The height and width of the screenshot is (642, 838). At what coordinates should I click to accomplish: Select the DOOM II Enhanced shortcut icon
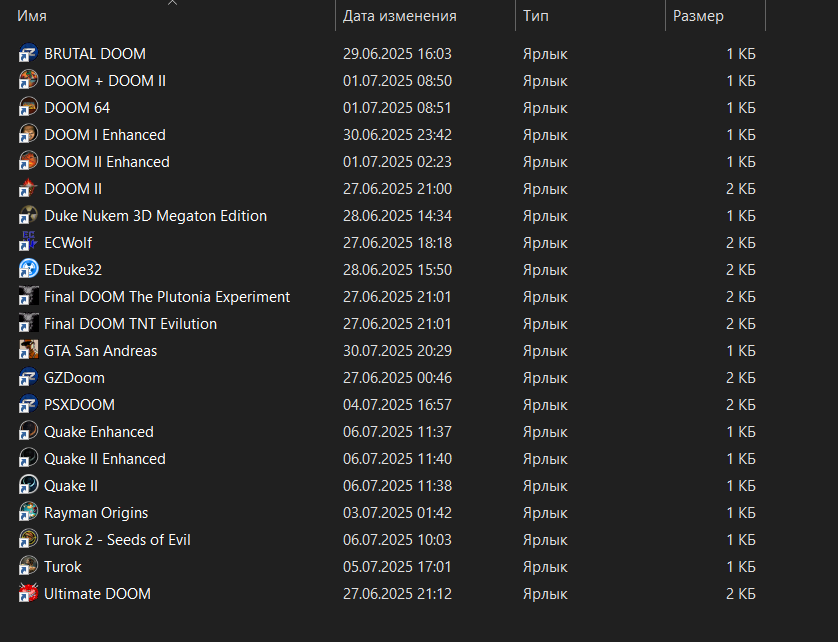(x=28, y=161)
